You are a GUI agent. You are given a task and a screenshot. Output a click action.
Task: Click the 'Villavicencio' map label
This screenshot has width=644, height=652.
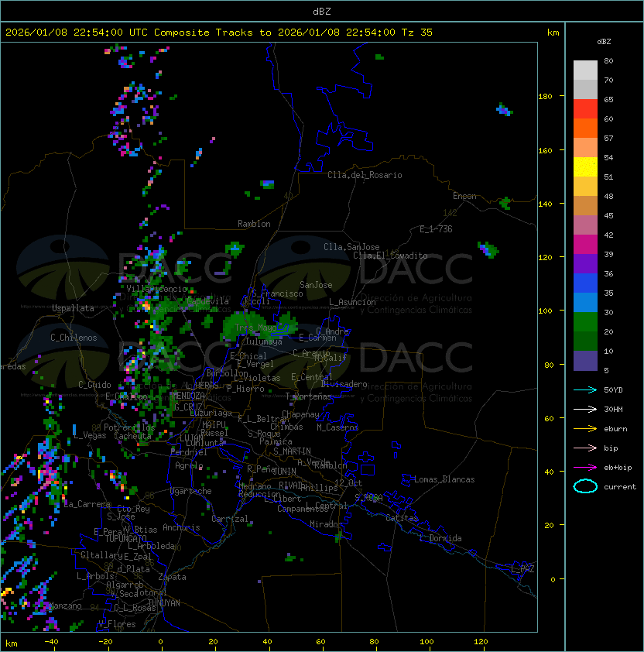[156, 289]
